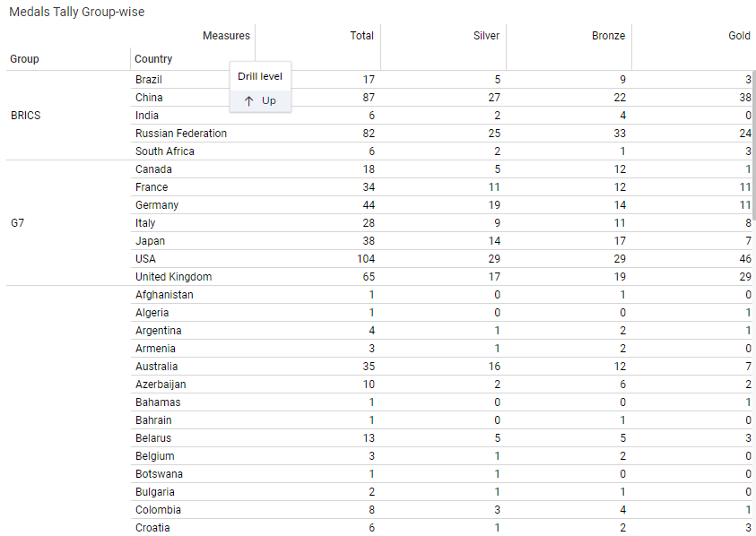Click the Bronze column header

[x=609, y=36]
